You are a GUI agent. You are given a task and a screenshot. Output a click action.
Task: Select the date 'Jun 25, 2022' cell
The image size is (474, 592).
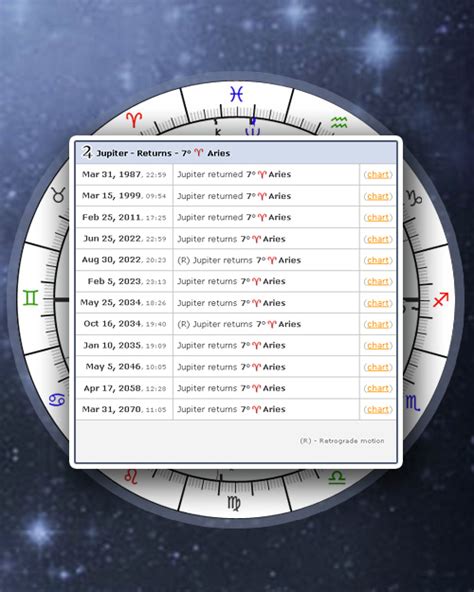tap(124, 239)
